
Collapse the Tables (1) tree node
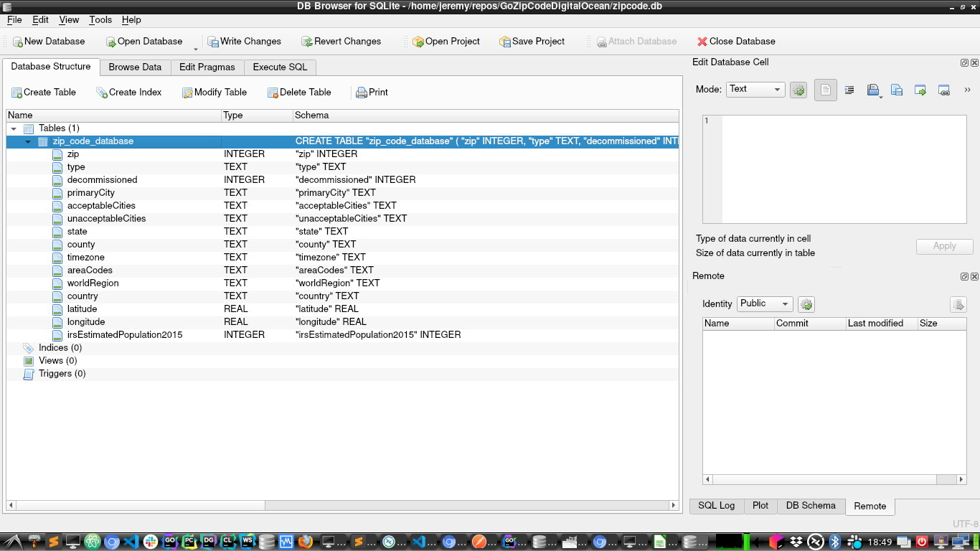click(14, 128)
